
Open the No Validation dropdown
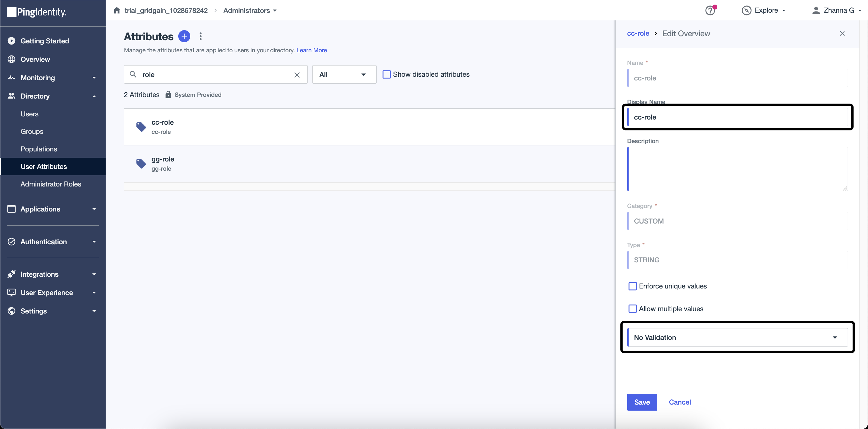click(x=737, y=337)
